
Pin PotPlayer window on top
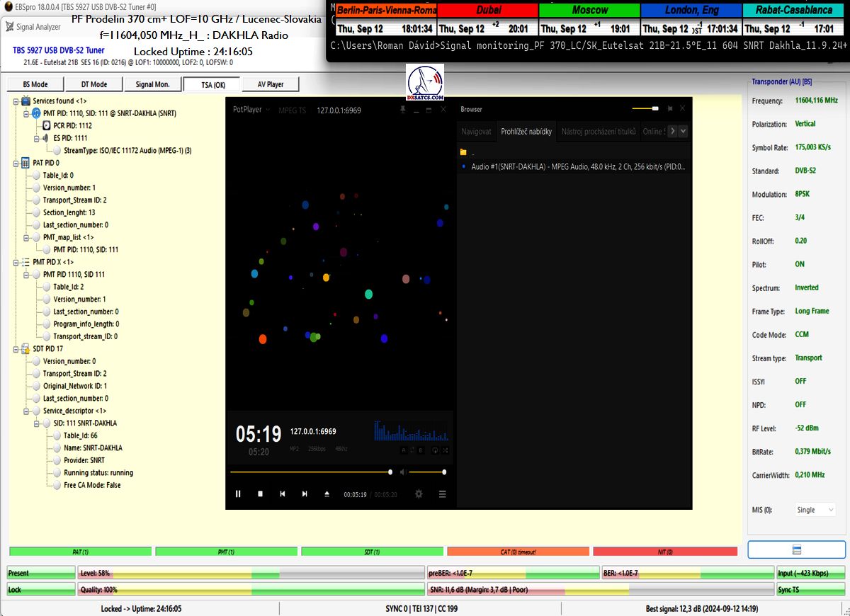click(x=403, y=110)
